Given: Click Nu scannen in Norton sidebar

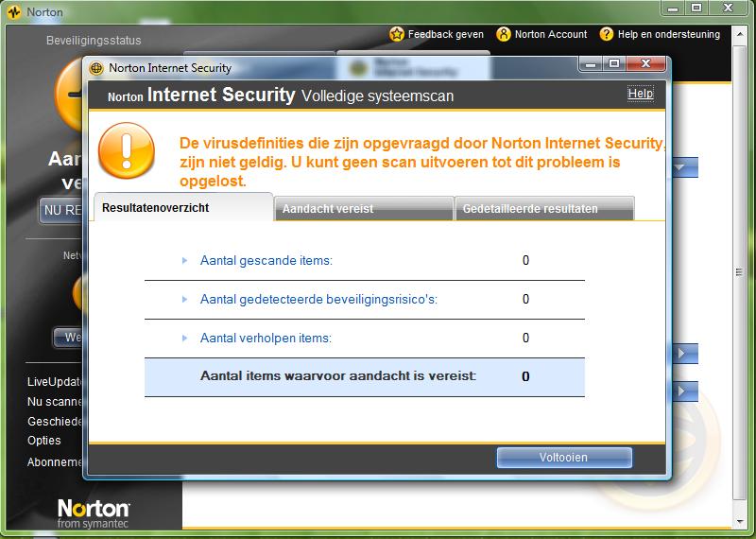Looking at the screenshot, I should click(55, 402).
